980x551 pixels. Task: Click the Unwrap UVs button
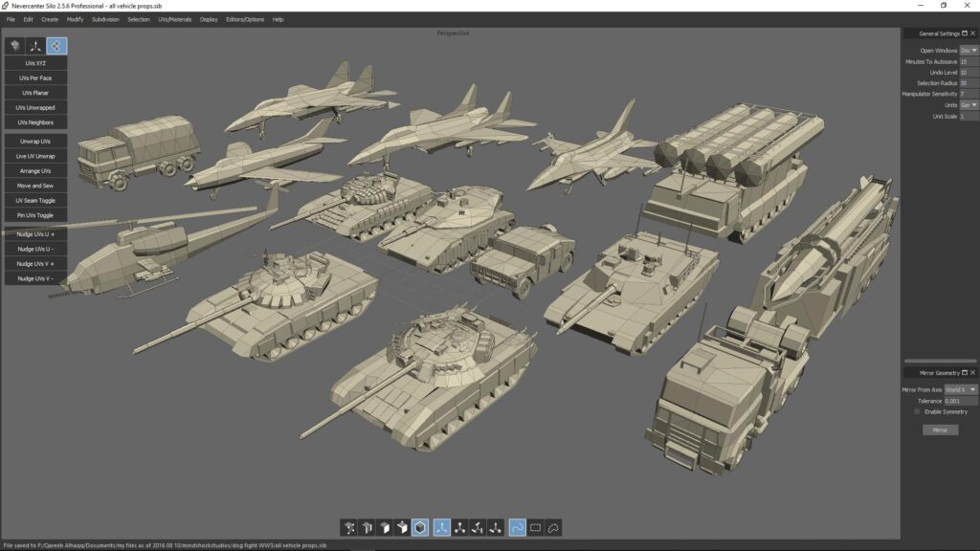[35, 142]
